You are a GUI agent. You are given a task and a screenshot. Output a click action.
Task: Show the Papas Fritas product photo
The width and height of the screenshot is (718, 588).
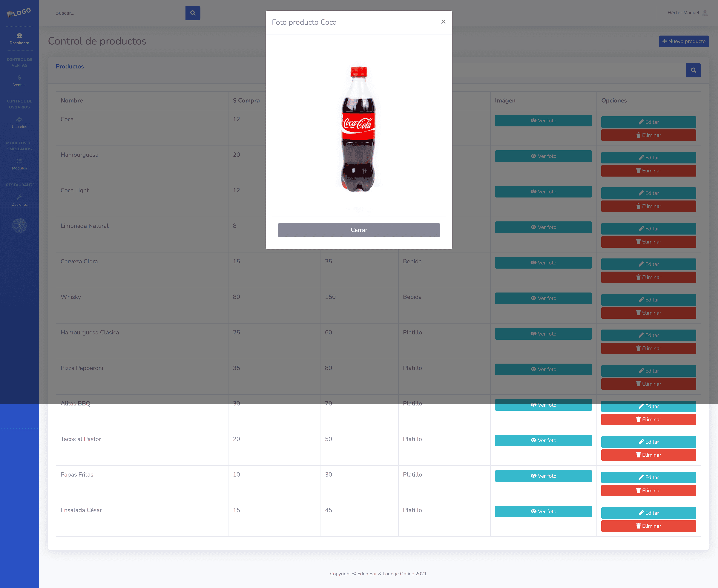pos(543,476)
